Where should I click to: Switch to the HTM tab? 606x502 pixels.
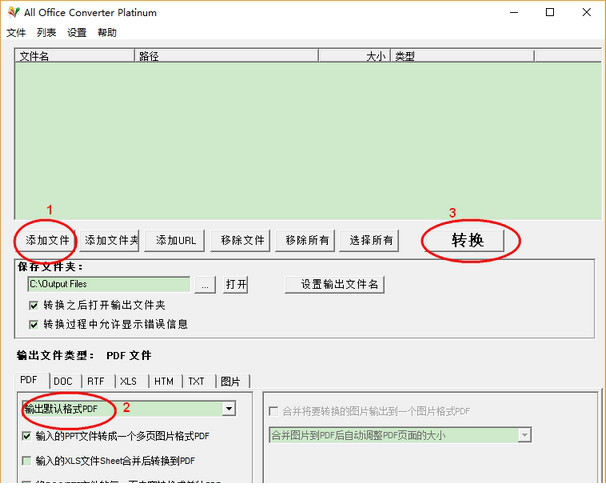coord(165,381)
